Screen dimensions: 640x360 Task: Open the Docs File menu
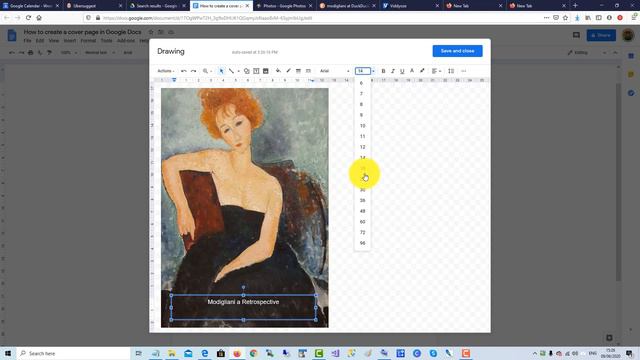pos(27,41)
